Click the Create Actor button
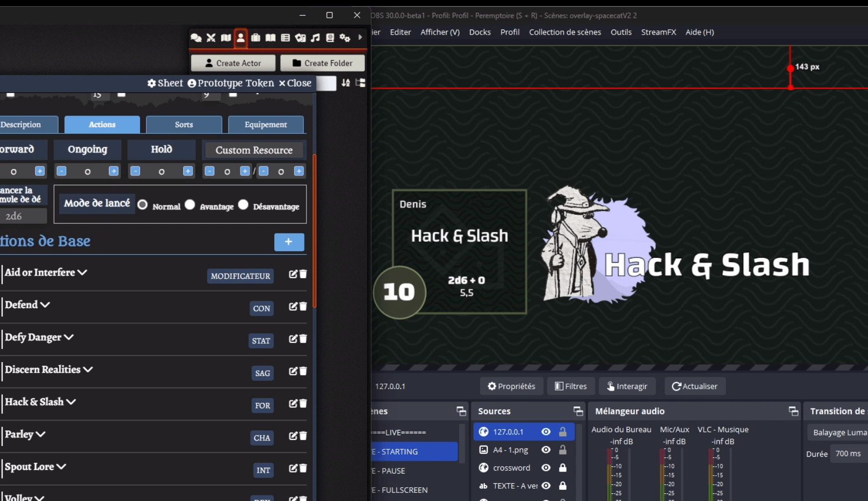Screen dimensions: 868x501 coord(233,63)
